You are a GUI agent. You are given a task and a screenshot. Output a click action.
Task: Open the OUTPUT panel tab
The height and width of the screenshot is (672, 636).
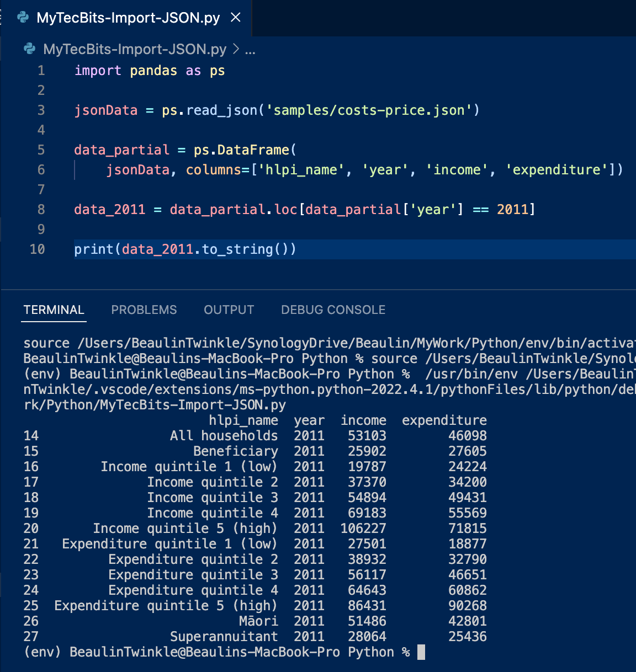(229, 310)
